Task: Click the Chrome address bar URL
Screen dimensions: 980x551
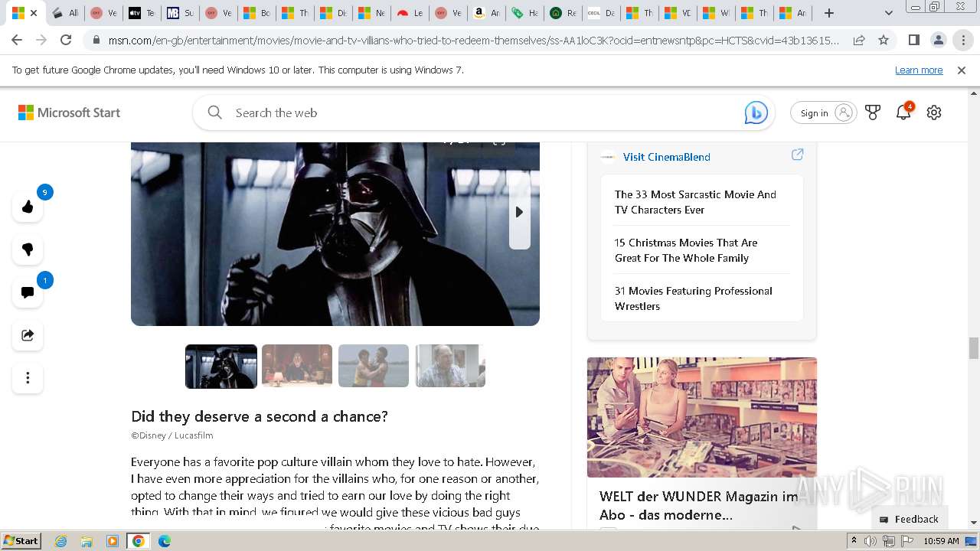Action: tap(472, 40)
